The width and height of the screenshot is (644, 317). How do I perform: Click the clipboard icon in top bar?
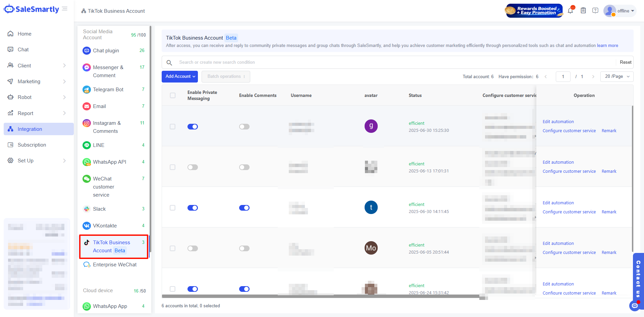coord(583,11)
